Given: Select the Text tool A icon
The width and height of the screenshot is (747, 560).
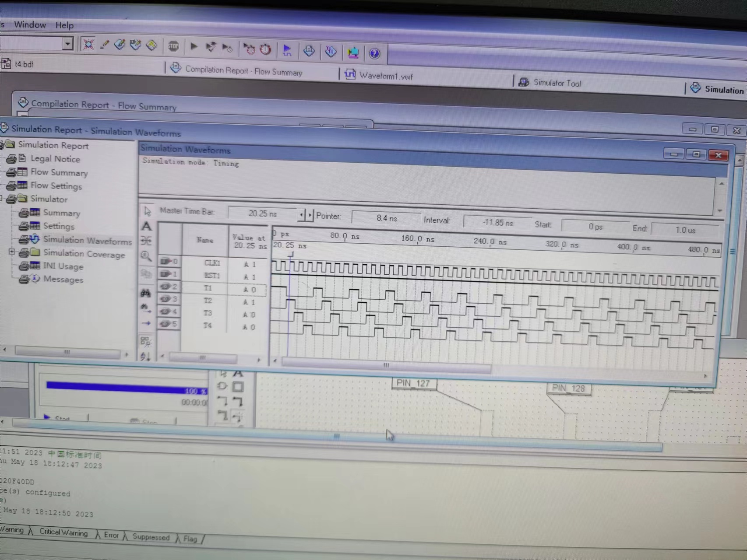Looking at the screenshot, I should coord(147,226).
